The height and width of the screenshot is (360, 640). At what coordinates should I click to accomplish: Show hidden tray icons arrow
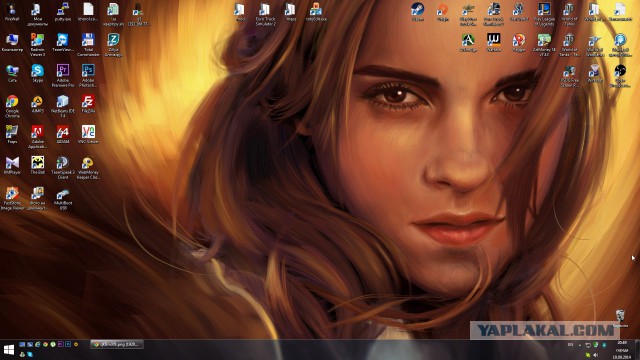[580, 345]
